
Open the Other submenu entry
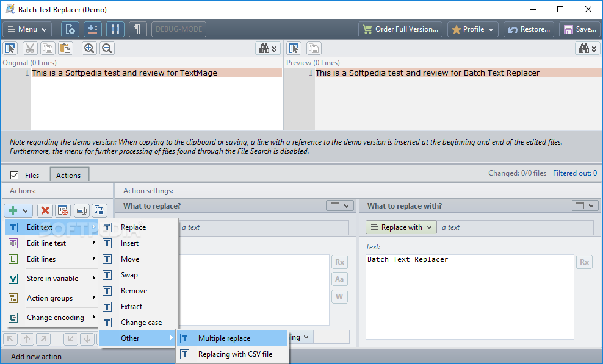tap(137, 338)
